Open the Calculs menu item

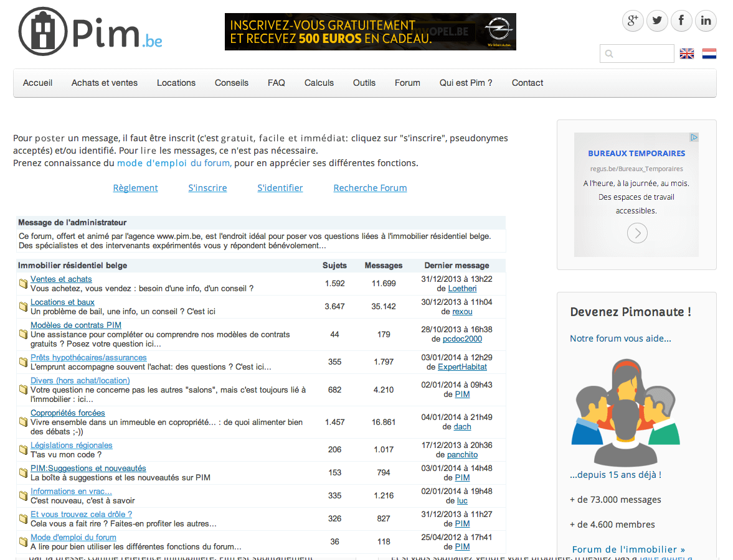click(319, 83)
